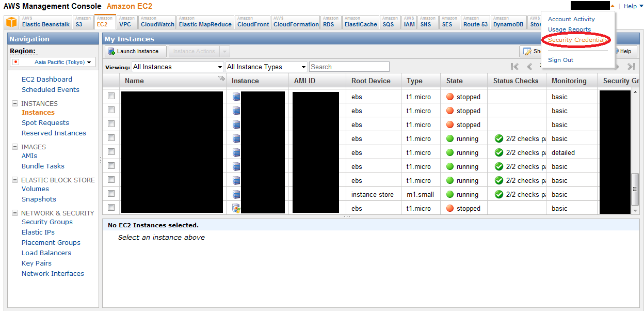
Task: Click the 'm1.small' type cell
Action: [x=420, y=195]
